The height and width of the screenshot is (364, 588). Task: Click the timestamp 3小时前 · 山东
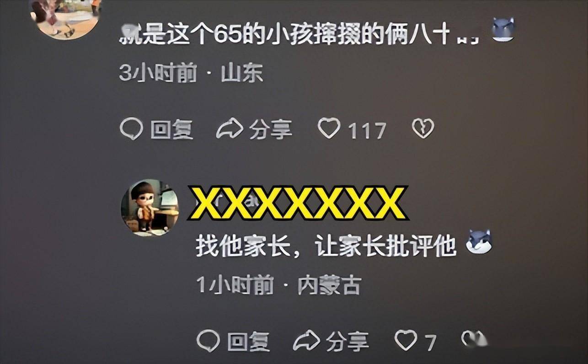click(x=191, y=73)
